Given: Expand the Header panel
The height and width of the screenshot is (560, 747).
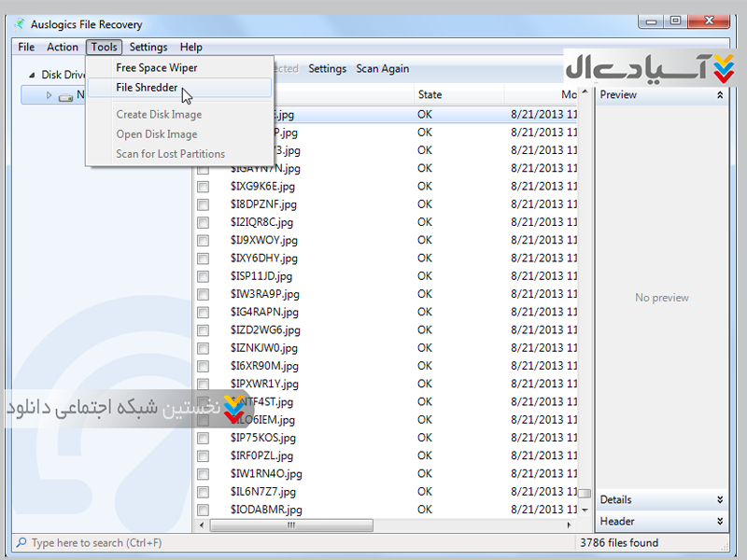Looking at the screenshot, I should click(x=720, y=522).
